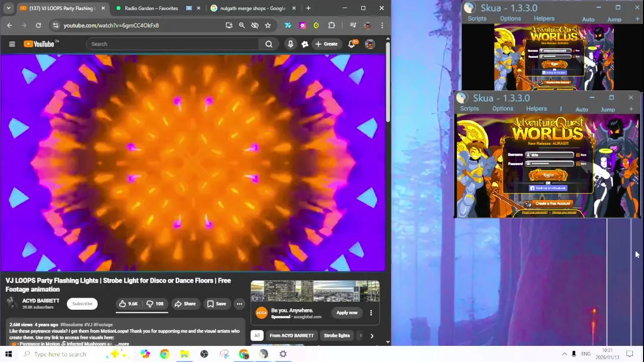Click Create button on YouTube header
This screenshot has width=644, height=362.
pos(327,44)
